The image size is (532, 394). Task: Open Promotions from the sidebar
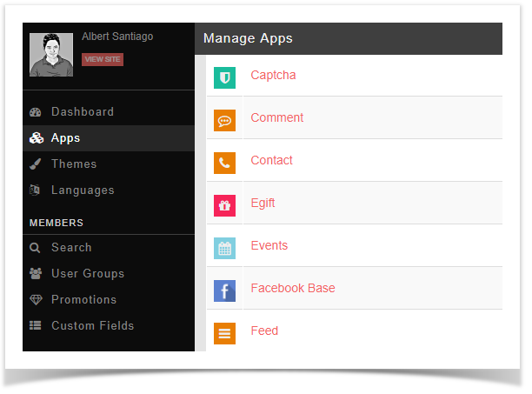[83, 300]
